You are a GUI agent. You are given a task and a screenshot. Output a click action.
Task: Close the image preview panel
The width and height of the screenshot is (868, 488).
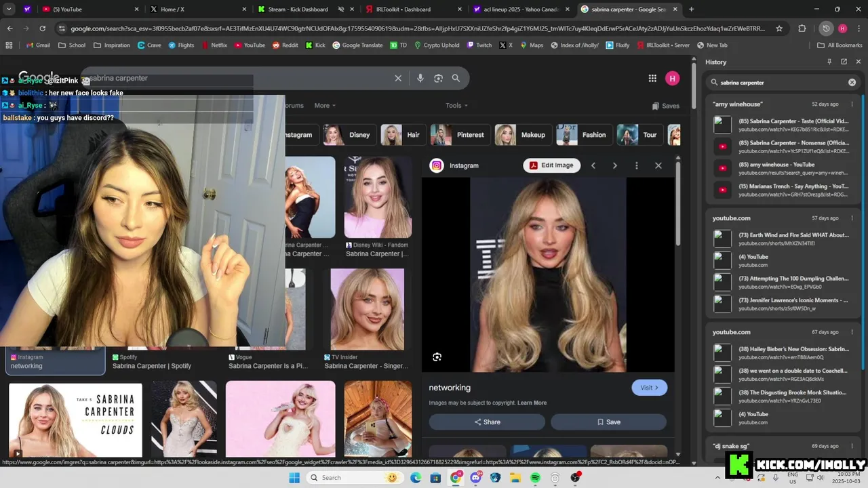[658, 165]
